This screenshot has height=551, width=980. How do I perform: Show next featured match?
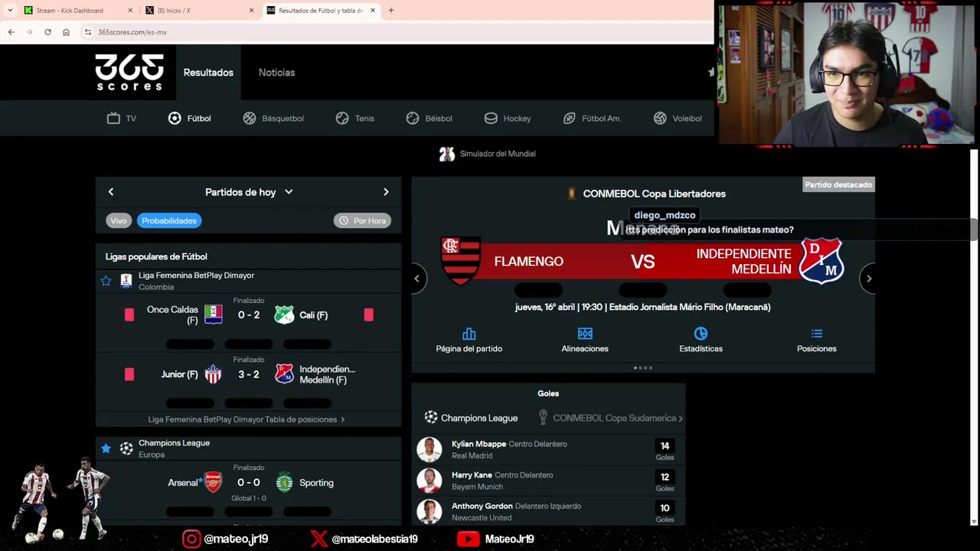click(x=869, y=279)
